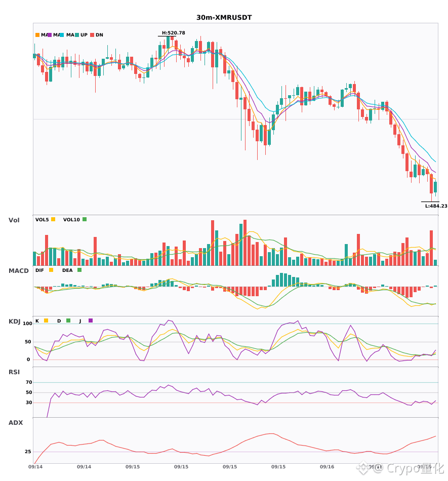Click the ADX panel label

point(16,423)
